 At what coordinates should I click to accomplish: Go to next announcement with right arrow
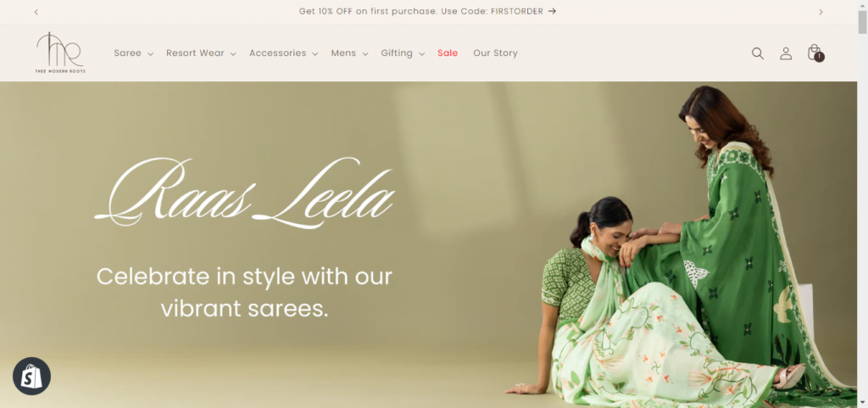[821, 12]
